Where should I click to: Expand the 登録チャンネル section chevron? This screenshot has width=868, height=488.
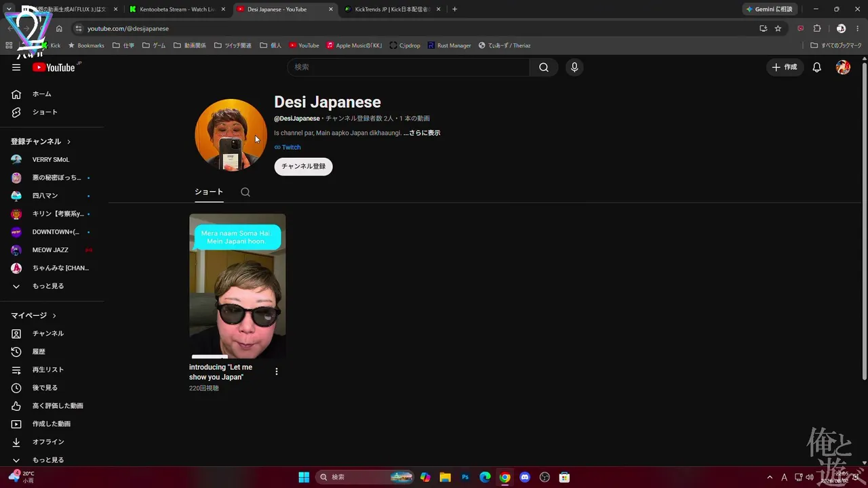coord(68,142)
